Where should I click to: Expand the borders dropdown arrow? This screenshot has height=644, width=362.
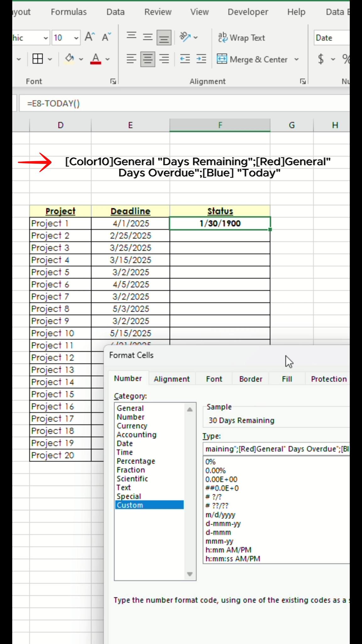pyautogui.click(x=50, y=59)
